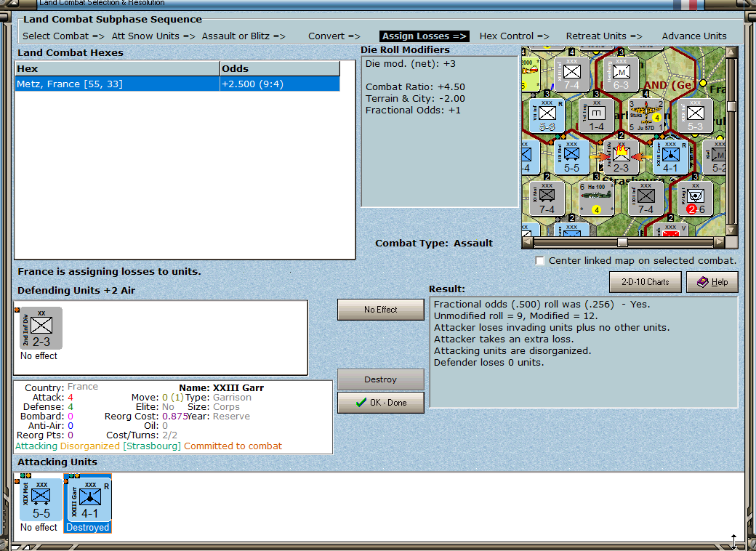Click the map's vertical scrollbar thumb
This screenshot has height=551, width=756.
coord(731,107)
